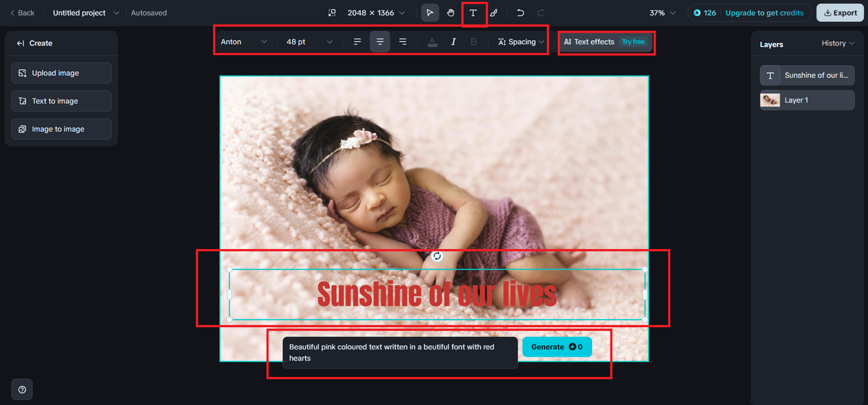868x405 pixels.
Task: Align text to the left
Action: (x=357, y=42)
